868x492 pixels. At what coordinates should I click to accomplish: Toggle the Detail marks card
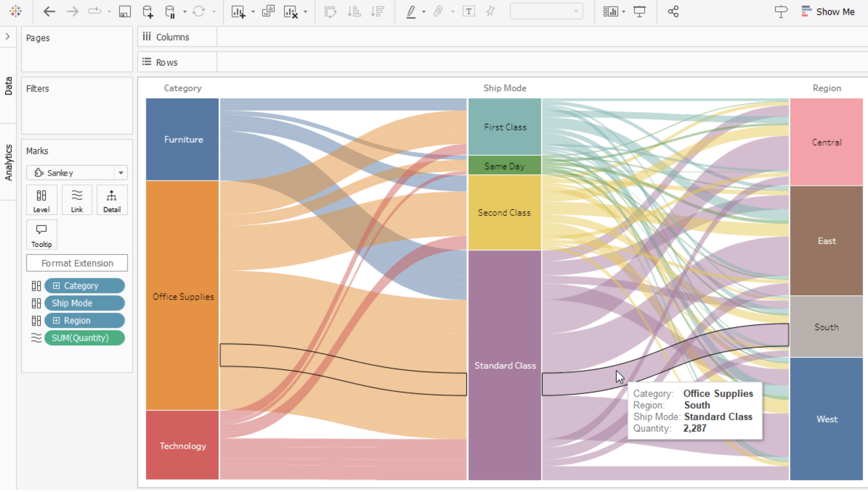tap(112, 200)
